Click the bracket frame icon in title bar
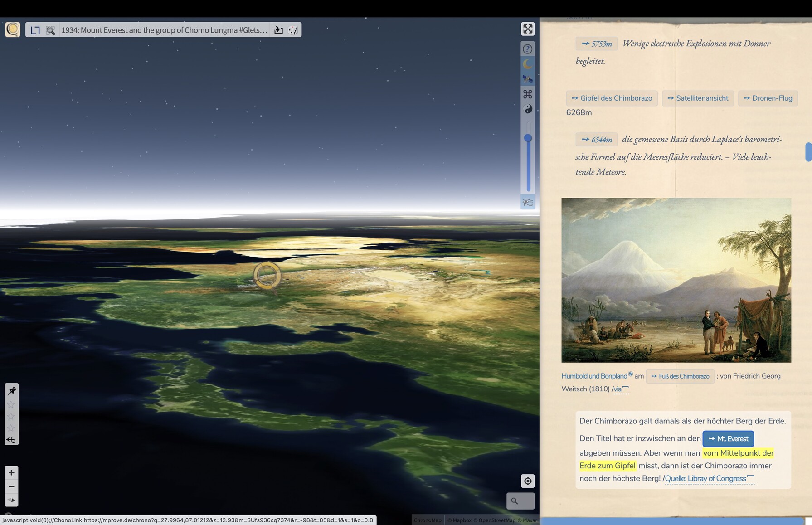This screenshot has height=525, width=812. point(35,30)
